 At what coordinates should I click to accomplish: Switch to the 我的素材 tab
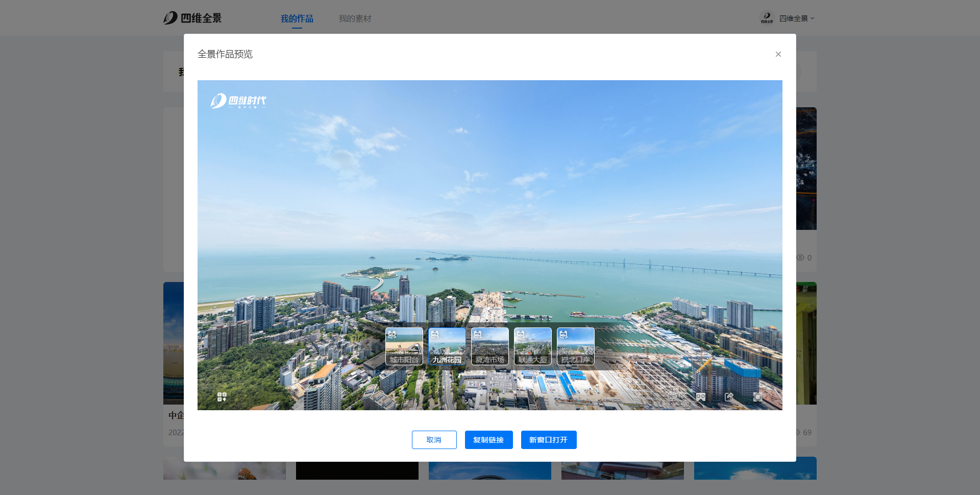point(355,19)
